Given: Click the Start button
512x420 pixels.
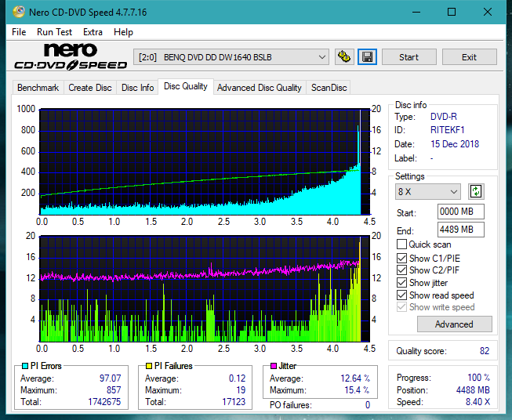Looking at the screenshot, I should coord(409,57).
